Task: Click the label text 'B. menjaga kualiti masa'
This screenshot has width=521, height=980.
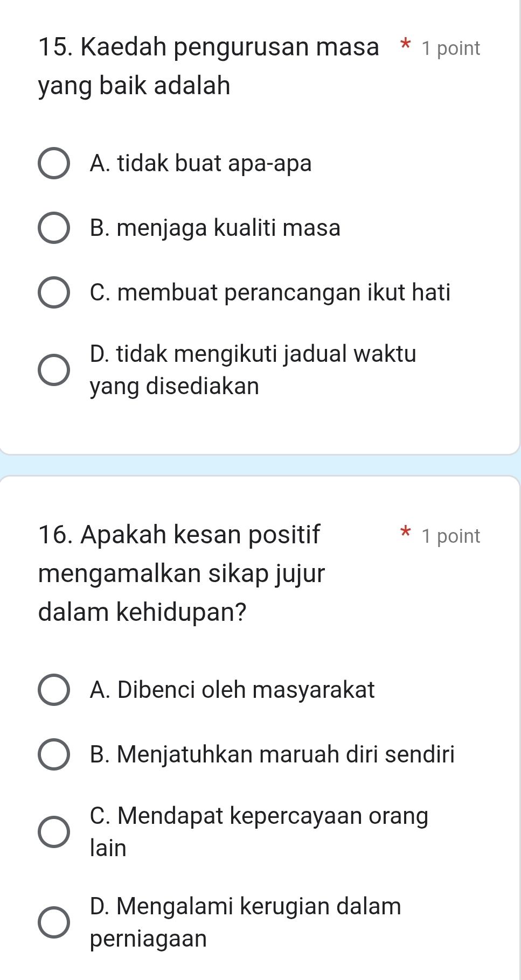Action: 216,228
